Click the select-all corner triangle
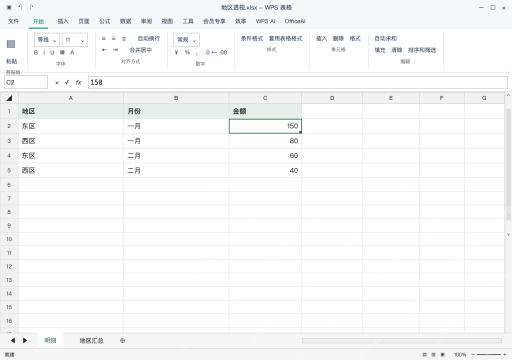Viewport: 512px width, 360px height. 9,98
